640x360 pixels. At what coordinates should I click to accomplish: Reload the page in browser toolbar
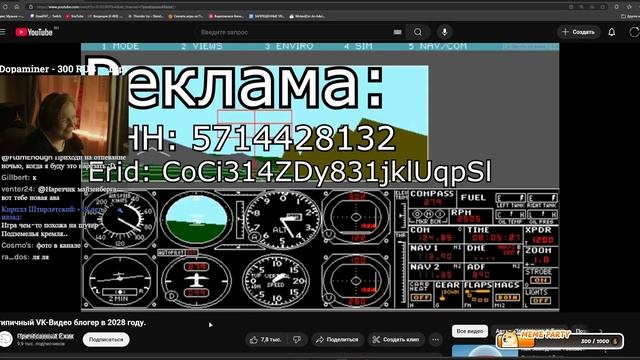6,7
